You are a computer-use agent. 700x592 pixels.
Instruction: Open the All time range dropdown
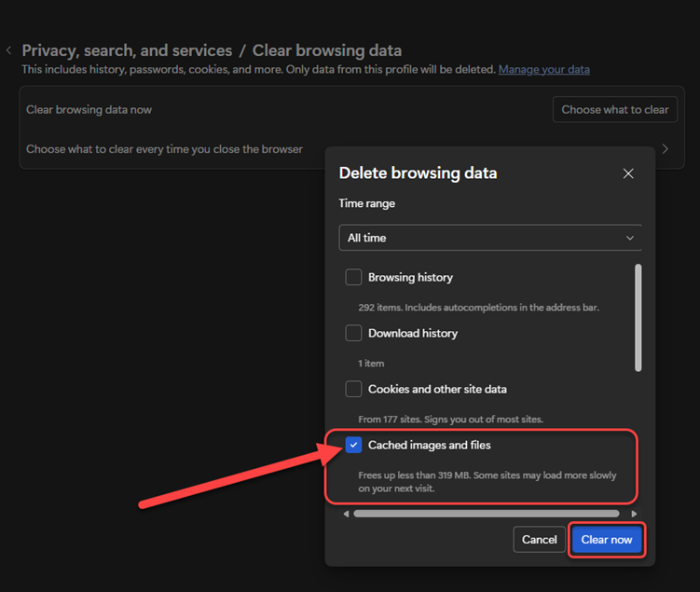click(x=490, y=238)
